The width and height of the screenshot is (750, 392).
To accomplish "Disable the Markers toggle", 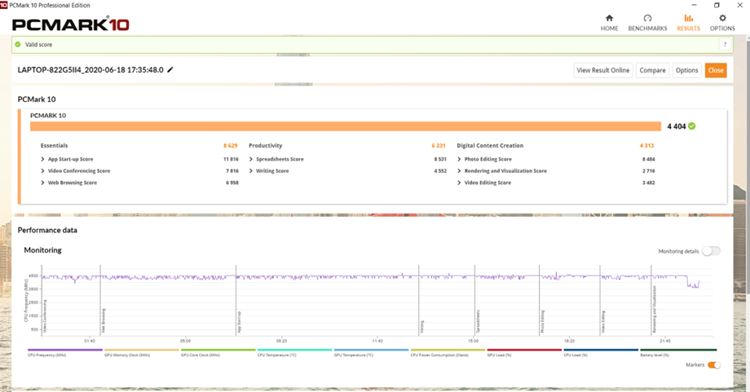I will [714, 365].
